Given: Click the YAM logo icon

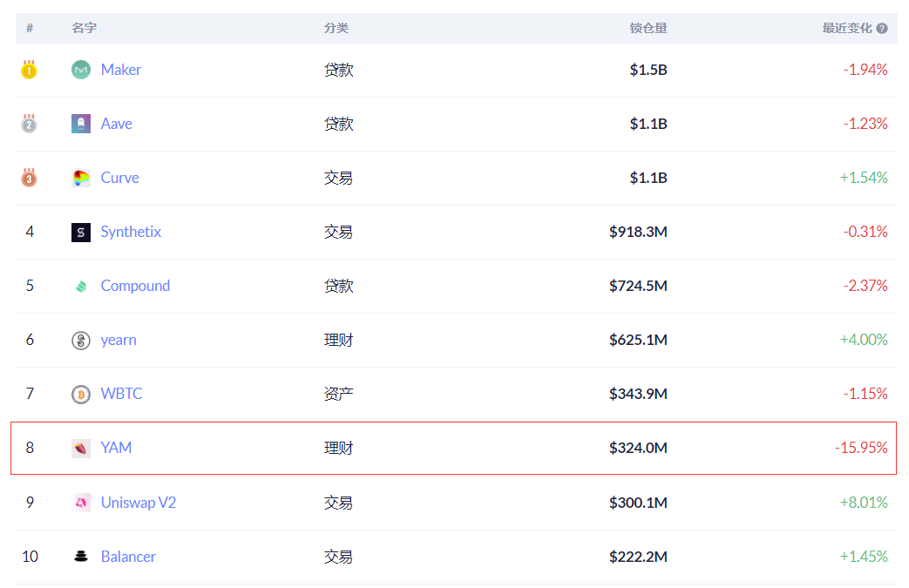Looking at the screenshot, I should pyautogui.click(x=80, y=449).
